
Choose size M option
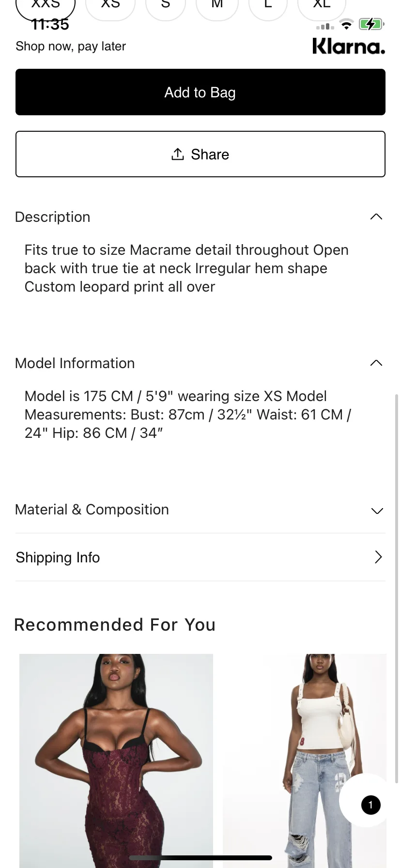coord(217,8)
